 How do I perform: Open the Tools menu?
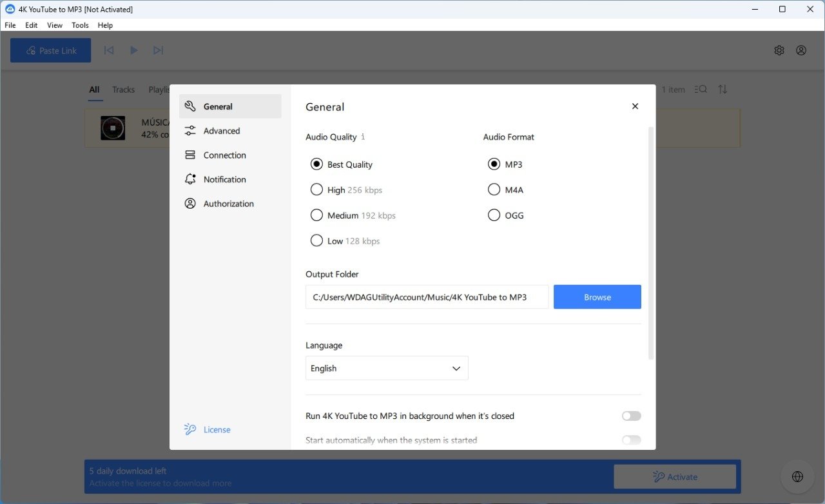click(x=80, y=25)
